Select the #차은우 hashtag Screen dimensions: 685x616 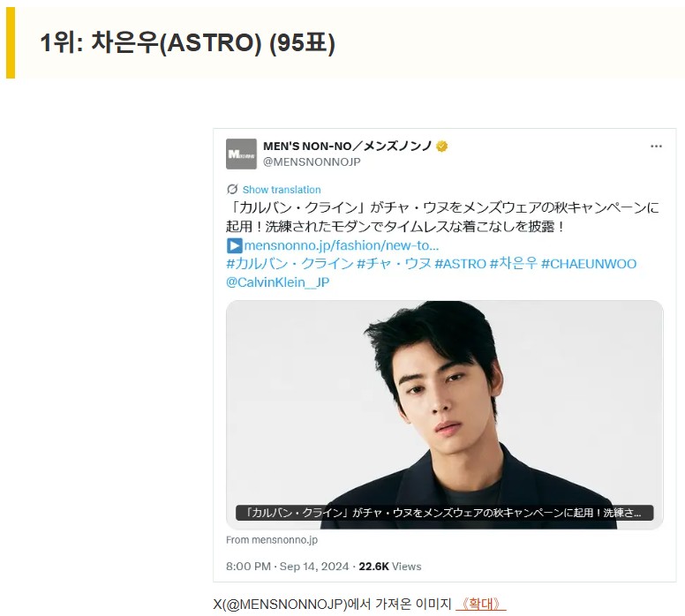514,264
